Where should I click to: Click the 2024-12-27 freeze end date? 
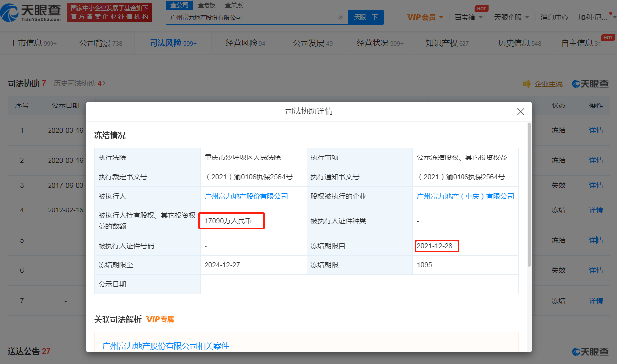222,265
